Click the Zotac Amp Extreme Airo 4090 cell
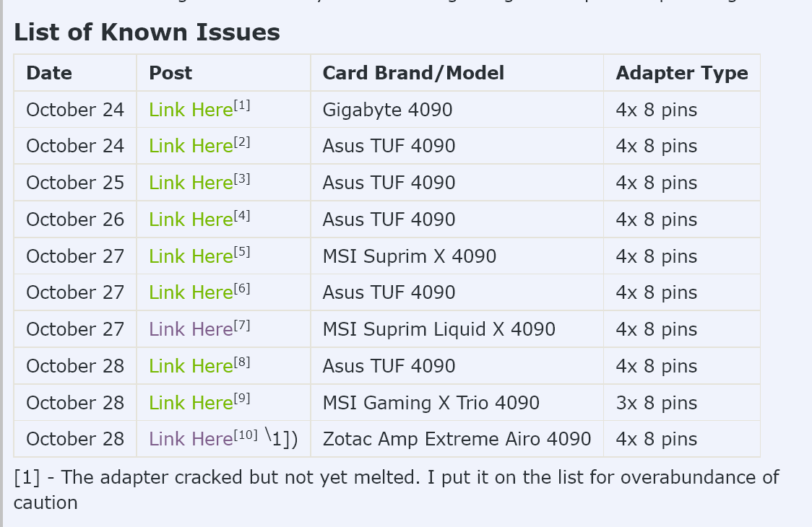This screenshot has width=812, height=527. [457, 440]
